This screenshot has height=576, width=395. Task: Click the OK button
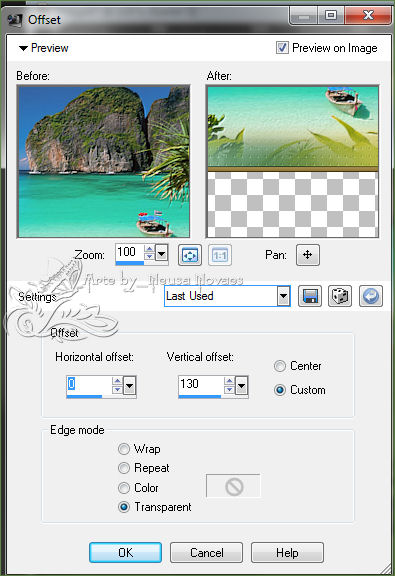pyautogui.click(x=125, y=552)
